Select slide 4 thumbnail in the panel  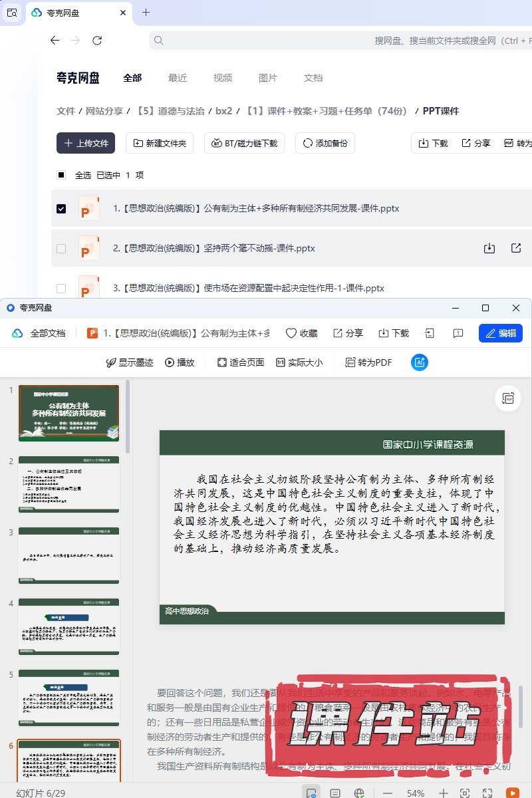tap(69, 626)
